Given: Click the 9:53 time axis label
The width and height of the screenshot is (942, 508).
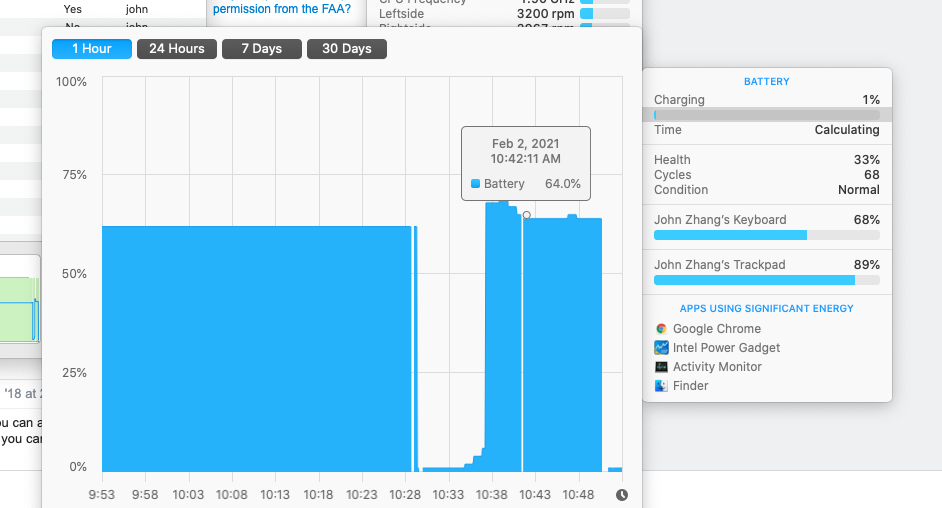Looking at the screenshot, I should click(x=102, y=495).
